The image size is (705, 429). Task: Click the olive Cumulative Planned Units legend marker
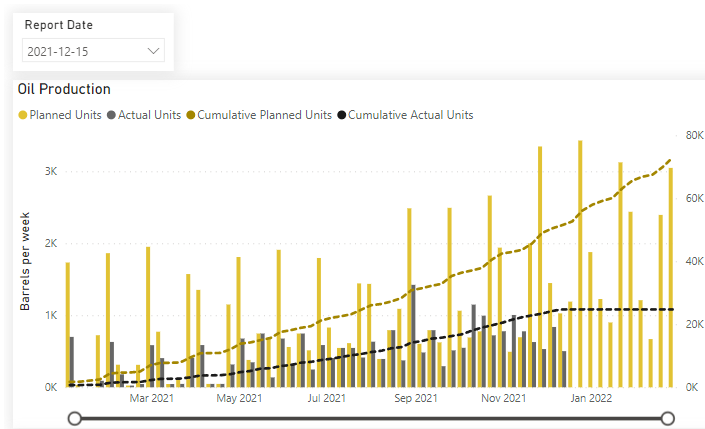[x=190, y=115]
